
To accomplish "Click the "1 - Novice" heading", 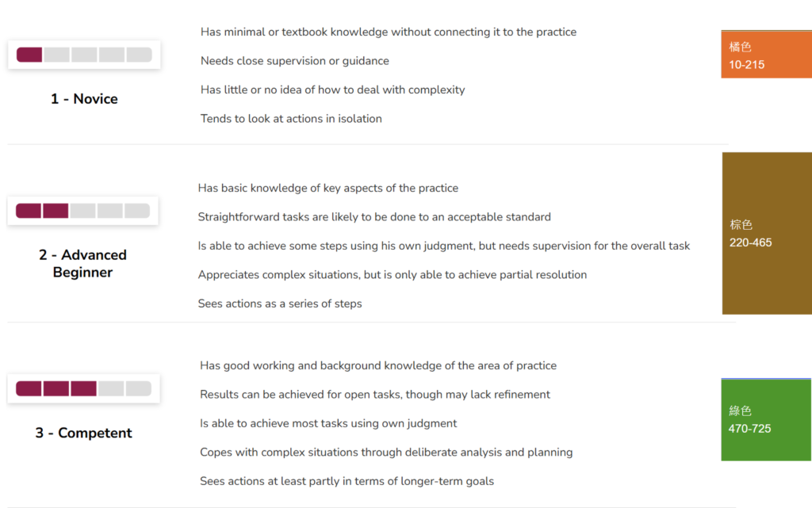I will (x=84, y=99).
